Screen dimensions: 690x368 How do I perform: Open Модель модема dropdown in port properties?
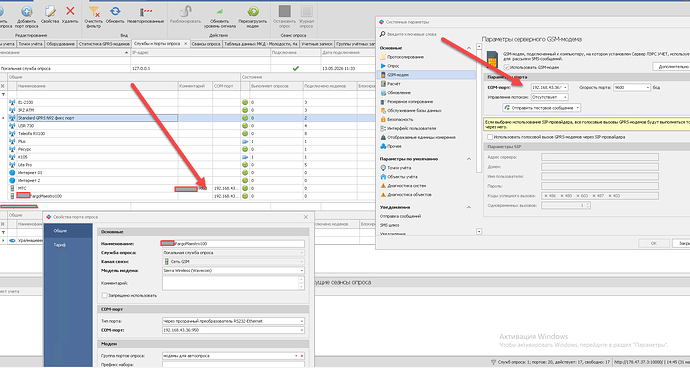pos(301,271)
